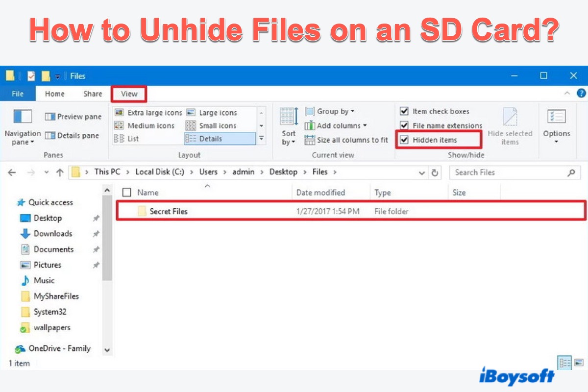The image size is (588, 392).
Task: Open the Secret Files folder
Action: (168, 212)
